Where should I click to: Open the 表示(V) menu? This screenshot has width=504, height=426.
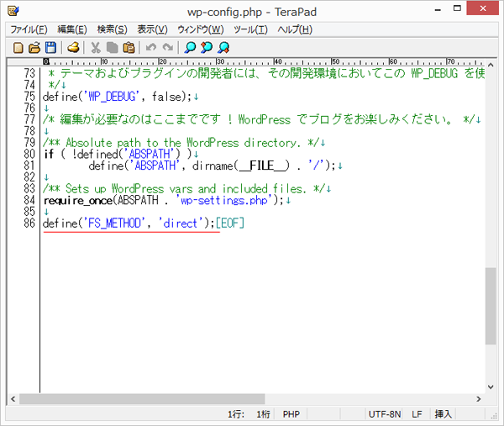(152, 29)
